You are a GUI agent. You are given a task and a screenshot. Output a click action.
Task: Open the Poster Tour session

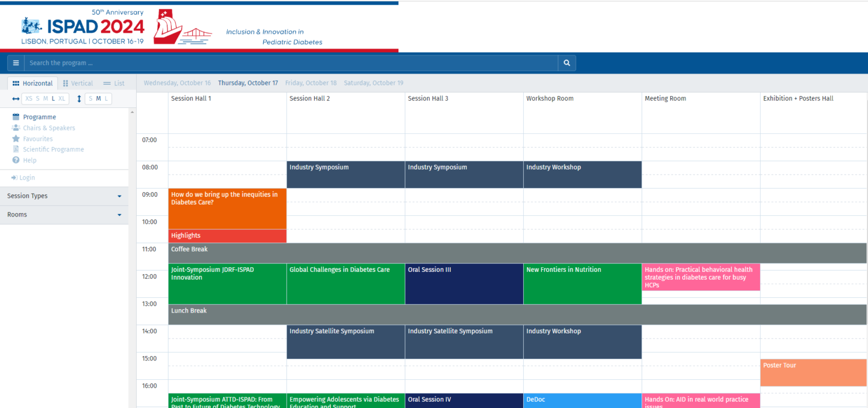pyautogui.click(x=813, y=372)
